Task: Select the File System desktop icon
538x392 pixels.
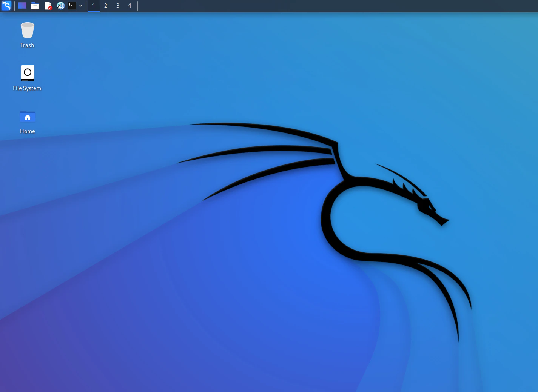Action: click(x=27, y=78)
